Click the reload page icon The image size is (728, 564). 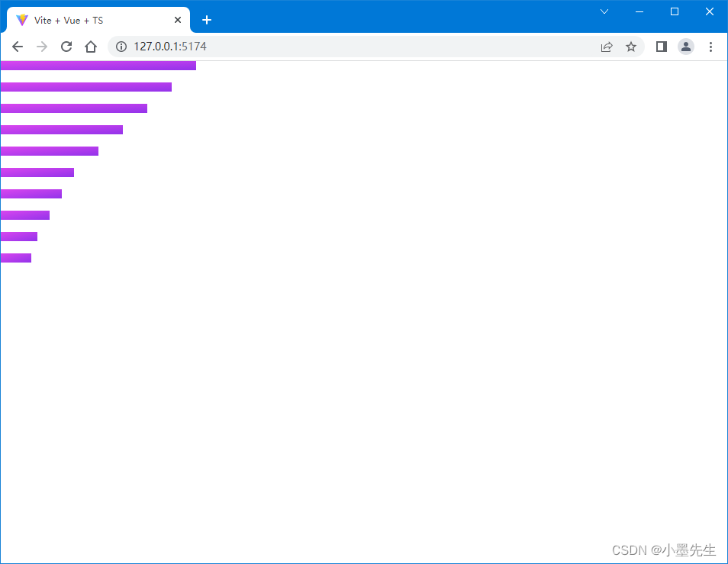pos(66,47)
